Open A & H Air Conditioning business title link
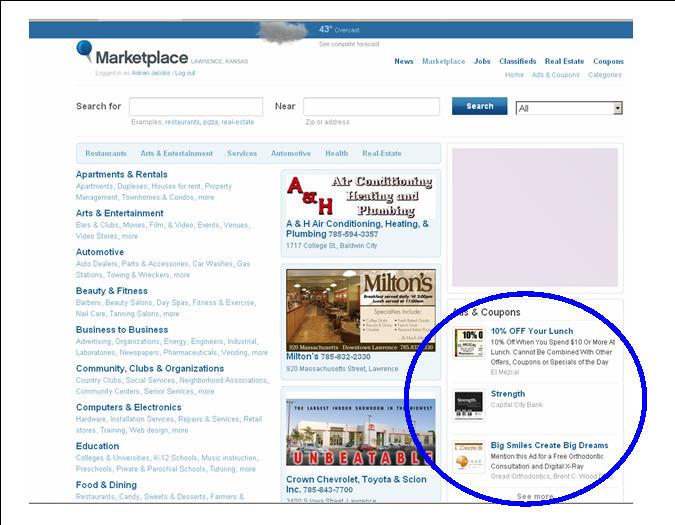The width and height of the screenshot is (675, 525). 357,229
